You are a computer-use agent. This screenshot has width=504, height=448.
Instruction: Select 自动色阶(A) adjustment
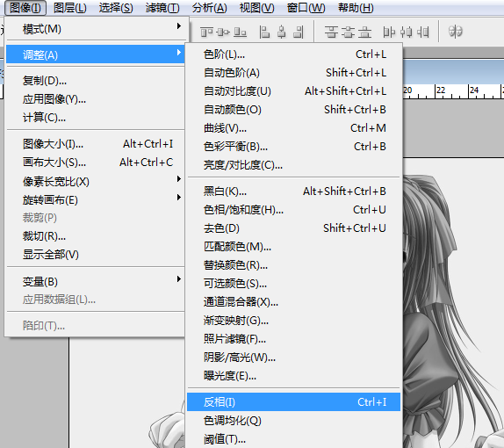coord(294,73)
